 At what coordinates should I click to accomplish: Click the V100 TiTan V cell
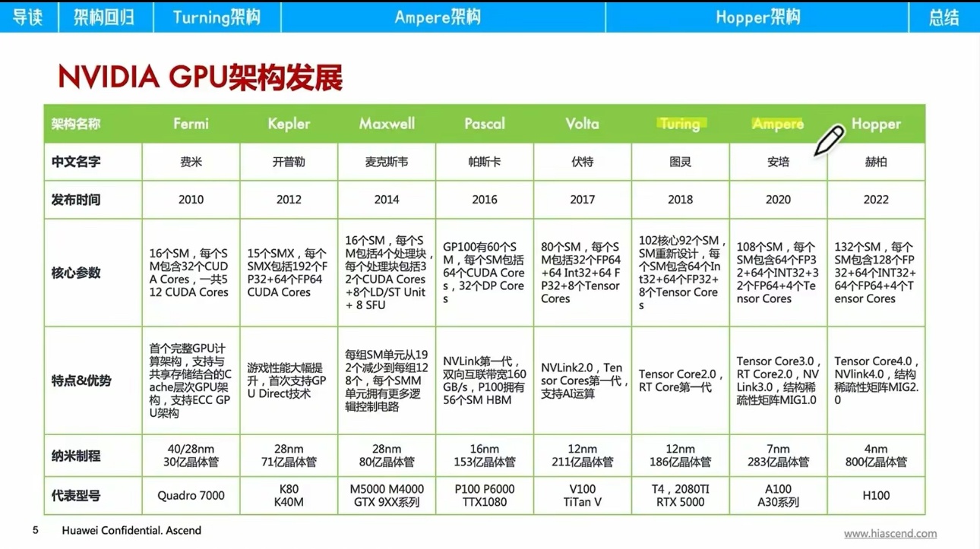click(583, 496)
